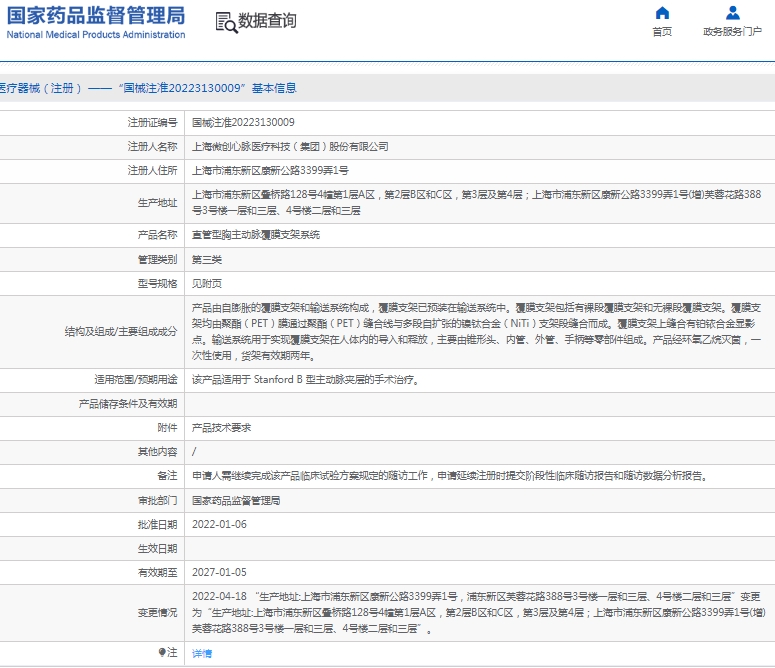This screenshot has height=668, width=775.
Task: Select the 批准日期 label
Action: click(x=157, y=525)
